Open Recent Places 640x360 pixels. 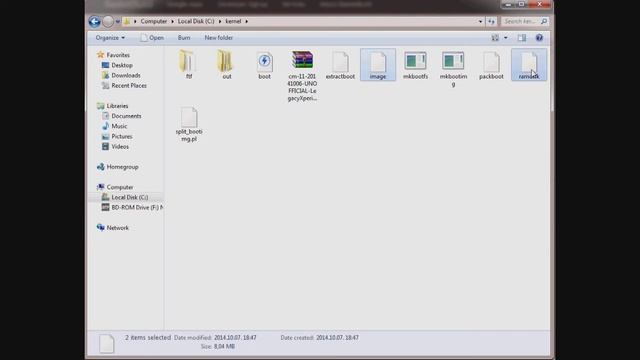coord(124,85)
